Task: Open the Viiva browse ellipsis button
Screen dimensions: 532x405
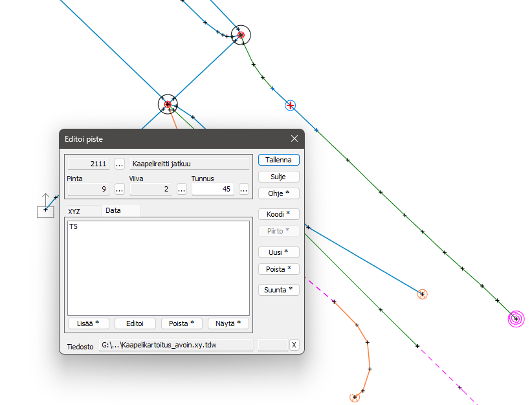Action: pyautogui.click(x=182, y=190)
